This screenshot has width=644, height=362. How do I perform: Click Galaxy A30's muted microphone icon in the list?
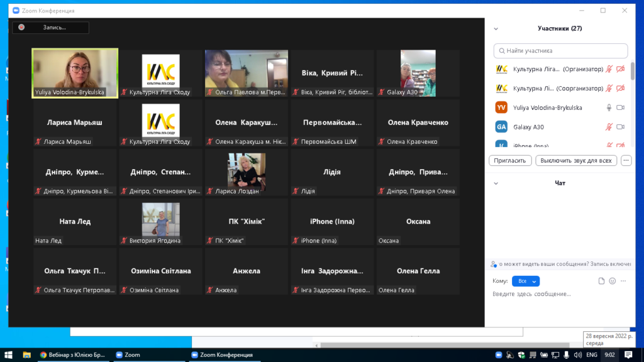tap(609, 127)
